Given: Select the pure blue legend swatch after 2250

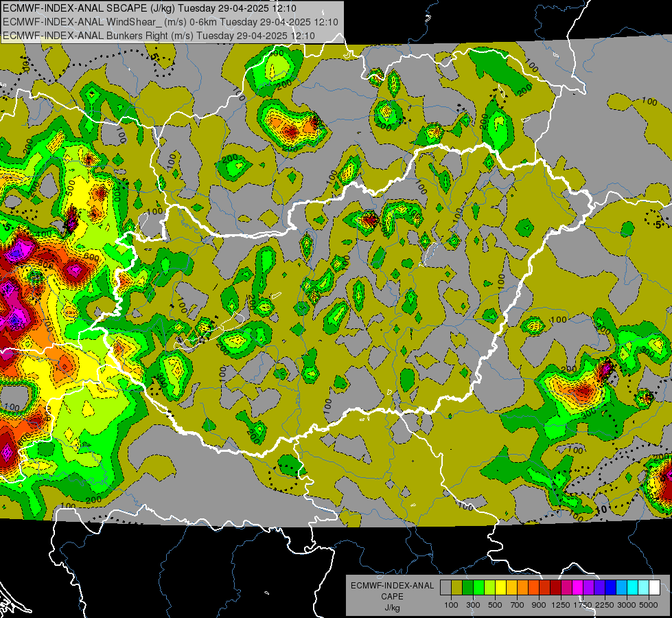Looking at the screenshot, I should pyautogui.click(x=611, y=588).
